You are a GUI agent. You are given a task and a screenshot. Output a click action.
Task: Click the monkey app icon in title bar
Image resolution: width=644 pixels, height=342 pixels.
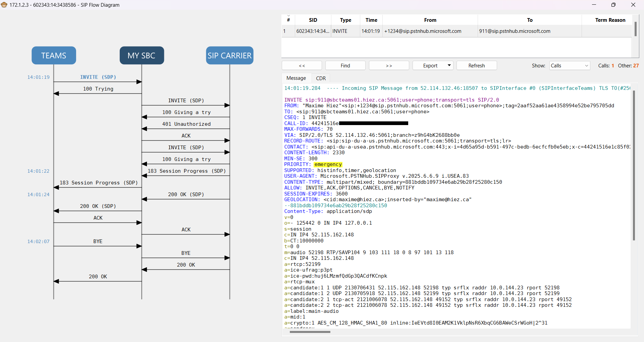4,5
